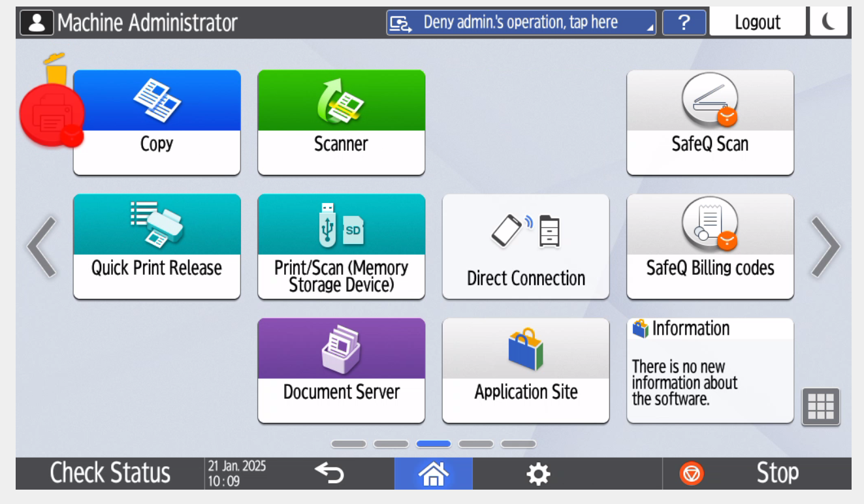
Task: Toggle energy saver moon button
Action: [x=829, y=22]
